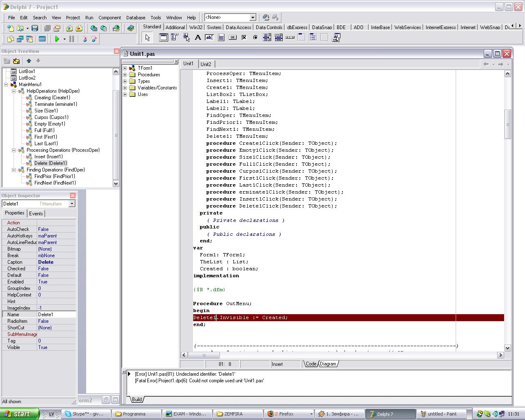Image resolution: width=525 pixels, height=420 pixels.
Task: Switch to the Unit2 editor tab
Action: (205, 64)
